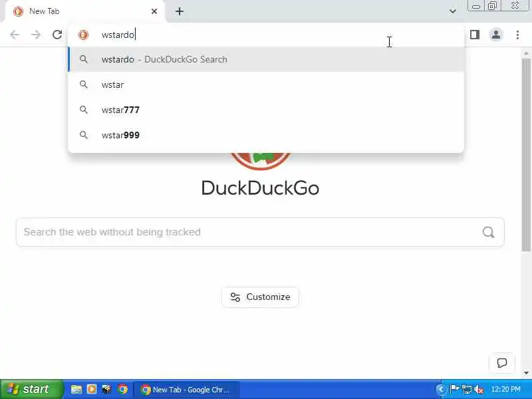Click the DuckDuckGo icon in the address bar

click(x=83, y=35)
